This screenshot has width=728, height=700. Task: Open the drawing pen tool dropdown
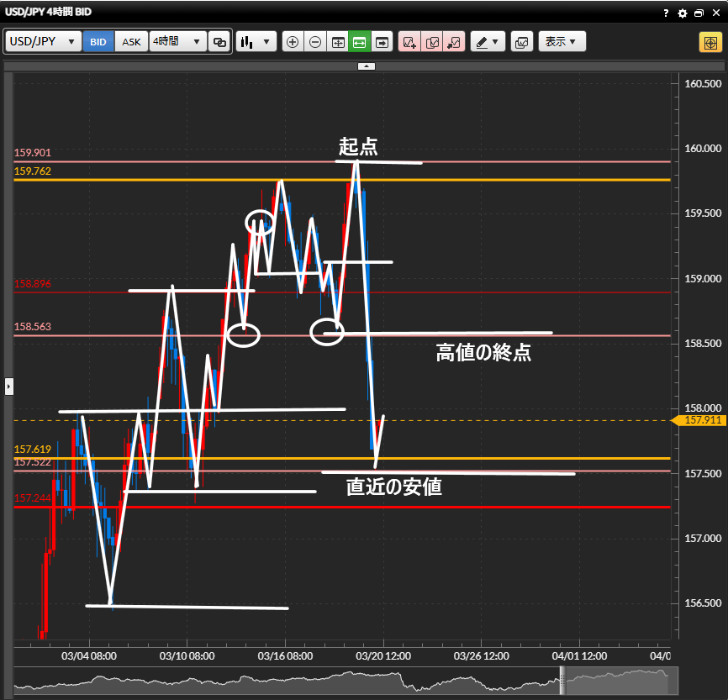tap(488, 42)
